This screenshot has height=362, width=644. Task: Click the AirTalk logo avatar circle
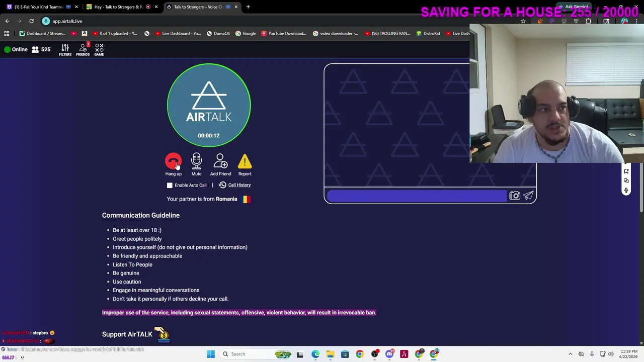point(209,105)
